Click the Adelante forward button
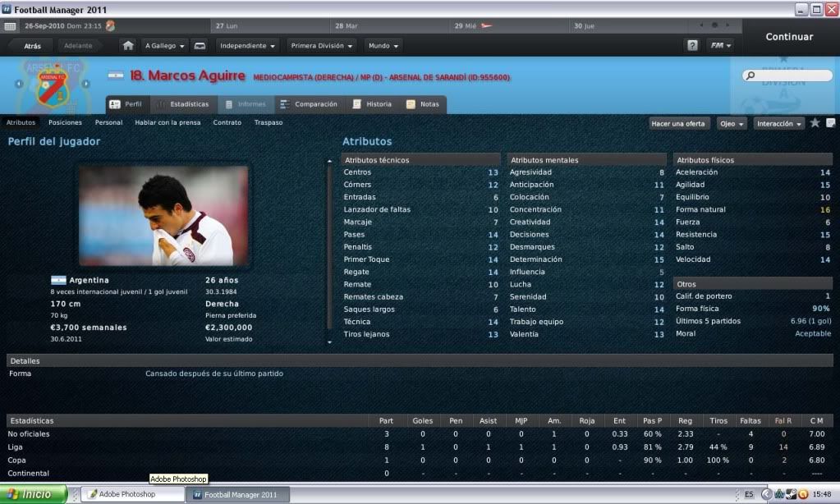The image size is (840, 504). [78, 46]
